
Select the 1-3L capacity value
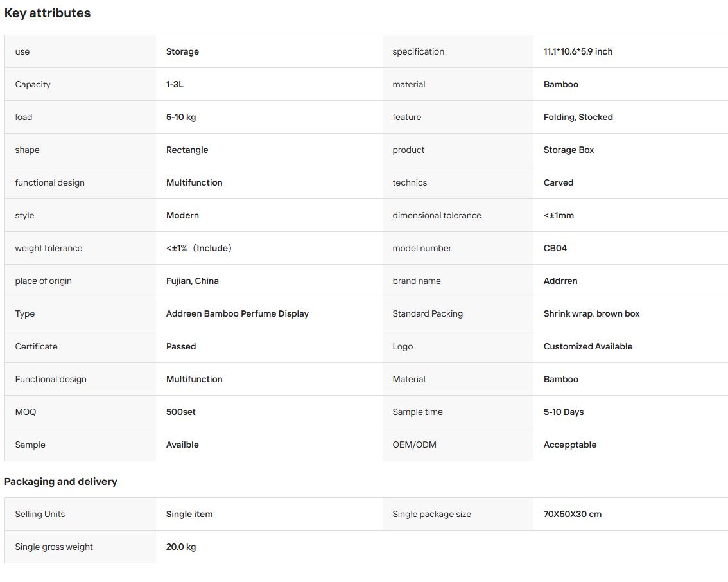175,84
